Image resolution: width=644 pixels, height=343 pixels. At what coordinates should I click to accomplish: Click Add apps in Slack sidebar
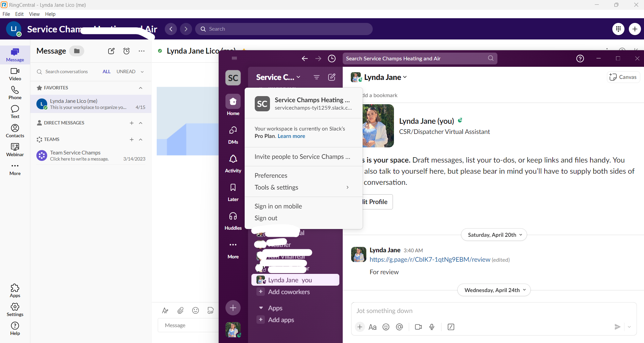click(x=281, y=320)
